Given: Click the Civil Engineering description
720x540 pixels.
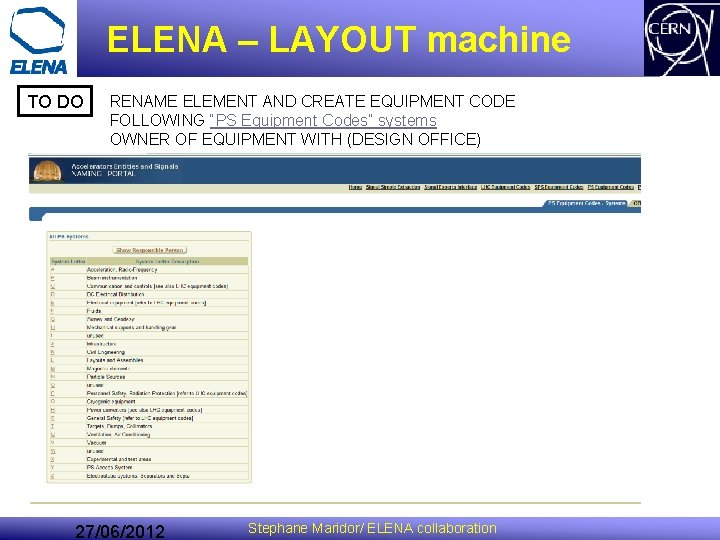Looking at the screenshot, I should 106,352.
